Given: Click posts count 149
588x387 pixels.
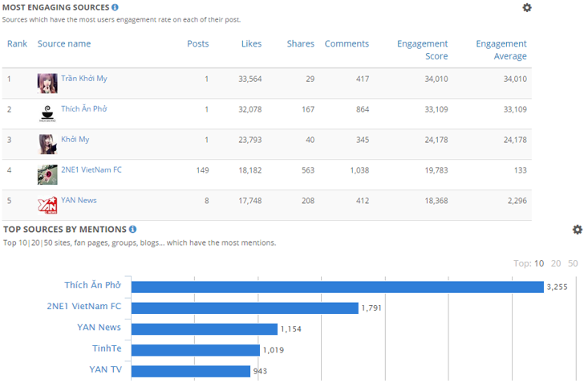Looking at the screenshot, I should click(x=202, y=170).
